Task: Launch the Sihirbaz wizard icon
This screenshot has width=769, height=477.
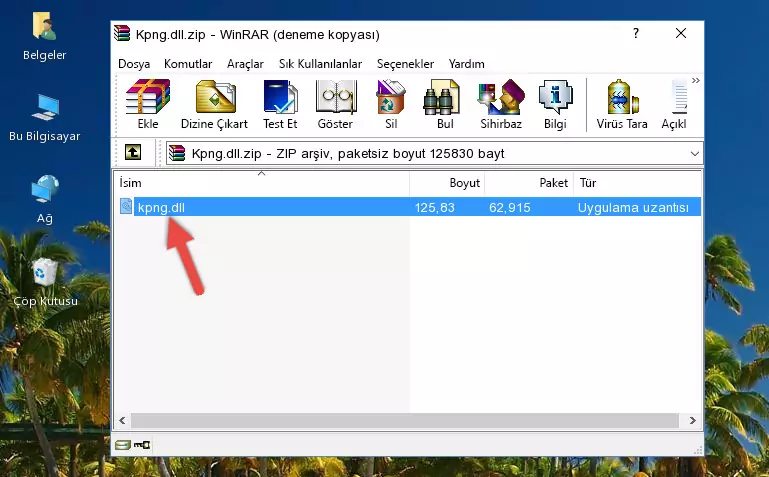Action: pos(501,104)
